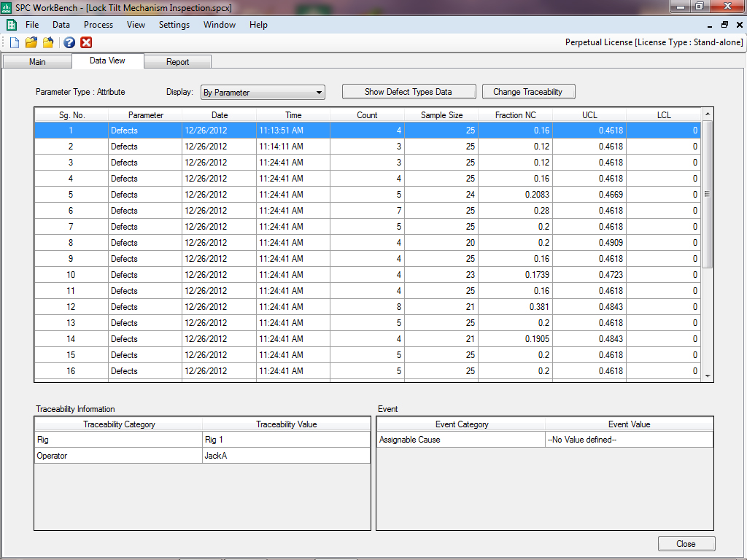The width and height of the screenshot is (747, 560).
Task: Click Sample Size value 23
Action: (441, 275)
